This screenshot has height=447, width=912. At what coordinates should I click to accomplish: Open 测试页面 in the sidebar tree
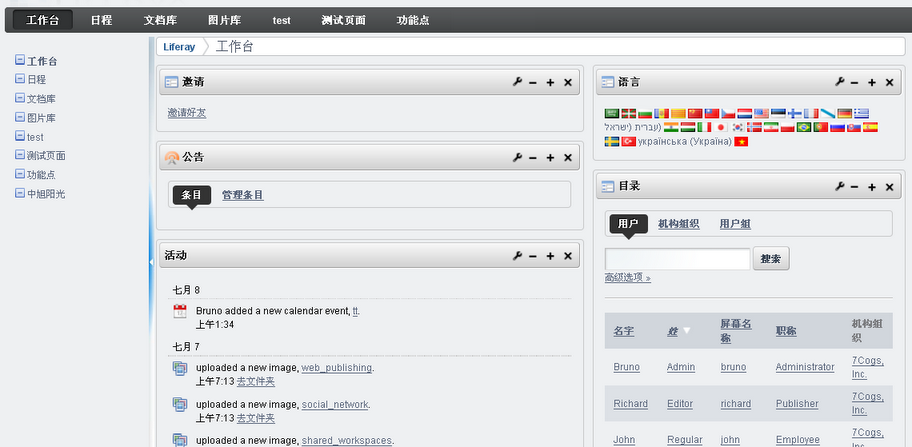46,155
